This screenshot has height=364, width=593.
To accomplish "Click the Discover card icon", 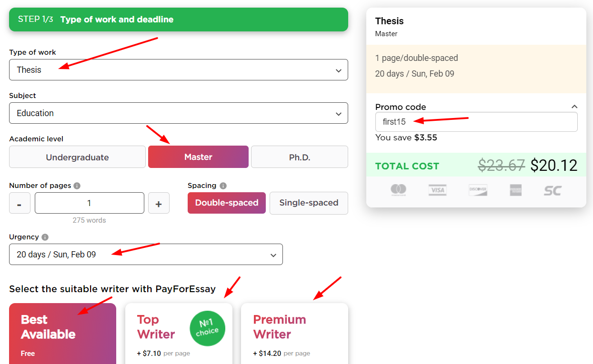I will [x=477, y=190].
